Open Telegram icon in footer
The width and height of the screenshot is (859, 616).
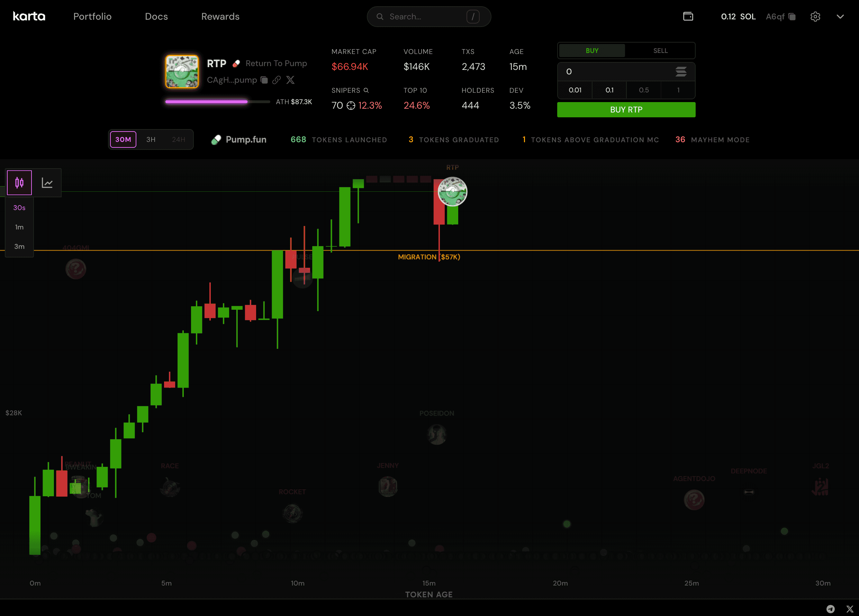tap(830, 609)
